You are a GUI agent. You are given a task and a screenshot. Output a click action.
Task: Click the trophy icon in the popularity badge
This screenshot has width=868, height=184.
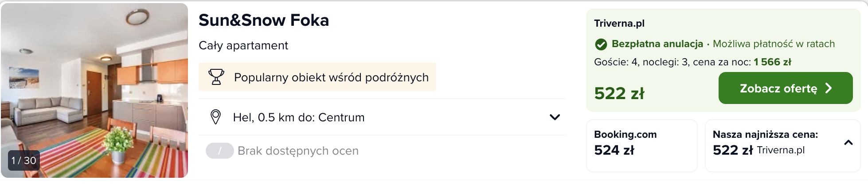click(x=216, y=77)
